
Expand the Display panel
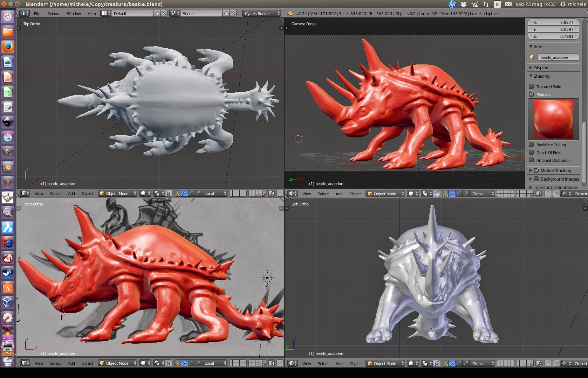[x=531, y=68]
